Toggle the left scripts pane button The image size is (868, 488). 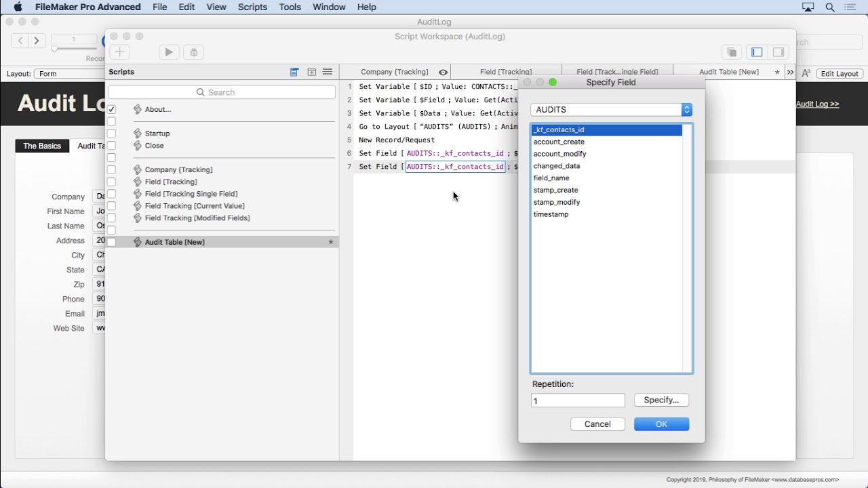point(757,52)
